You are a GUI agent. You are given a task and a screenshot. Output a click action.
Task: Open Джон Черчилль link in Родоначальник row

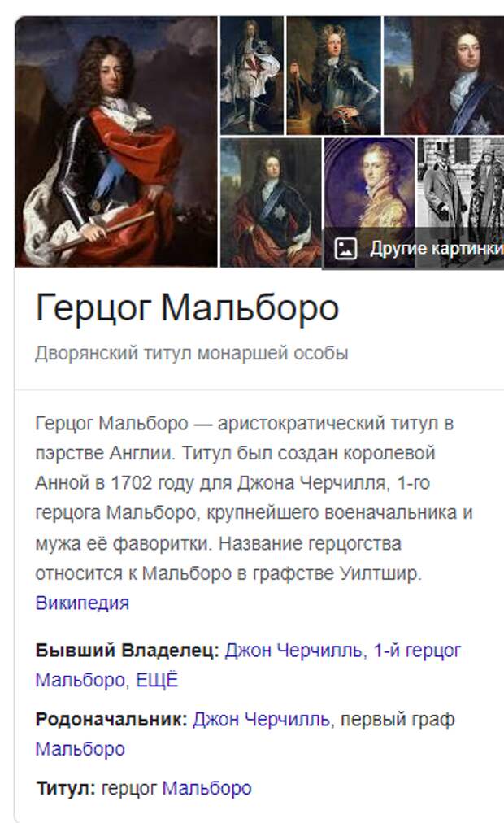click(261, 720)
